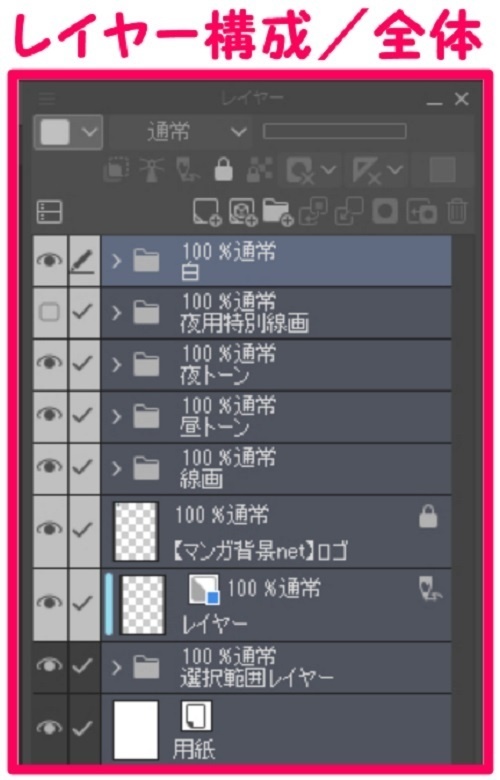Show the 夜用特別線画 folder

pyautogui.click(x=49, y=312)
